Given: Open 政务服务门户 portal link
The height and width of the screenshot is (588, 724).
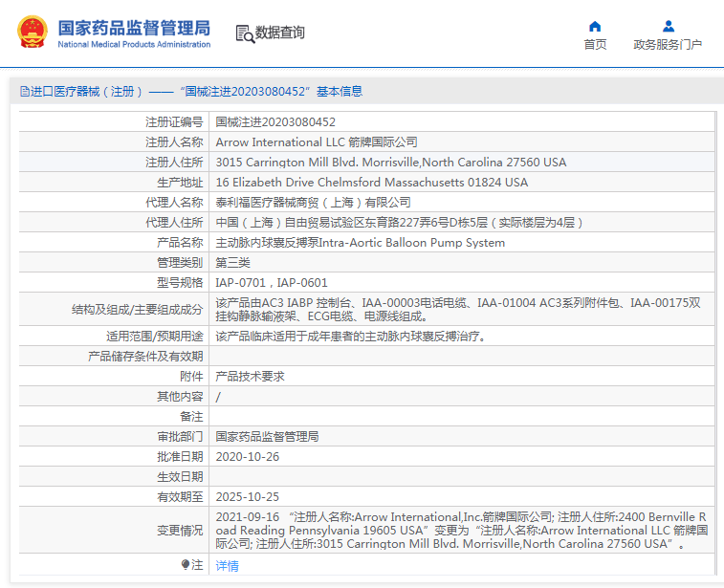Looking at the screenshot, I should tap(668, 44).
